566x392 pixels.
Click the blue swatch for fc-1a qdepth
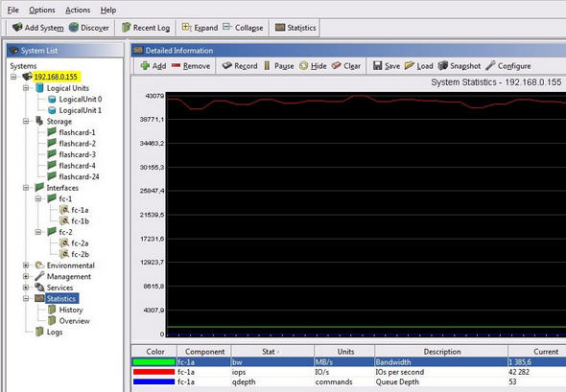point(153,381)
